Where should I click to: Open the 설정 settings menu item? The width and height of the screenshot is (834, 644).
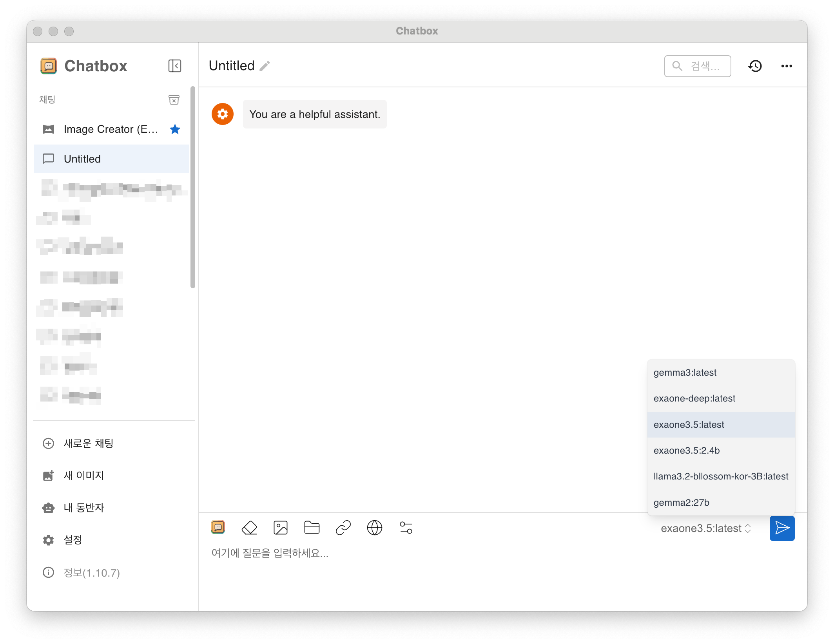(73, 540)
